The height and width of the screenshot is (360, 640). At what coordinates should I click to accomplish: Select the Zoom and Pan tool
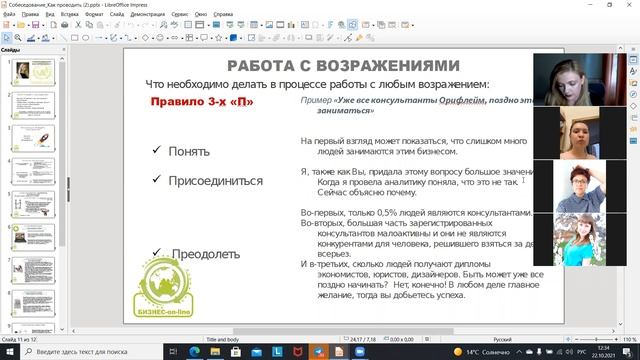tap(18, 38)
